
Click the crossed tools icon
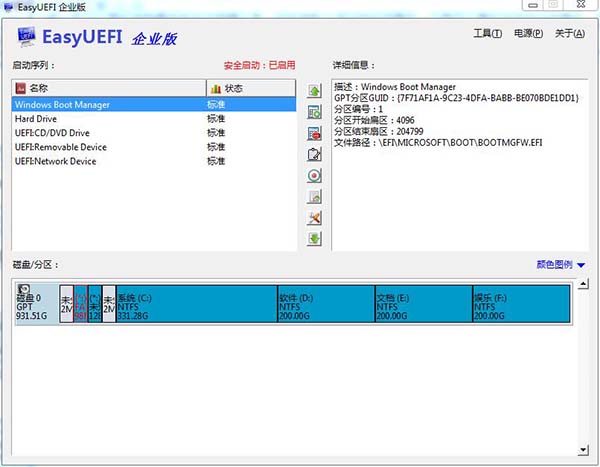pos(314,218)
